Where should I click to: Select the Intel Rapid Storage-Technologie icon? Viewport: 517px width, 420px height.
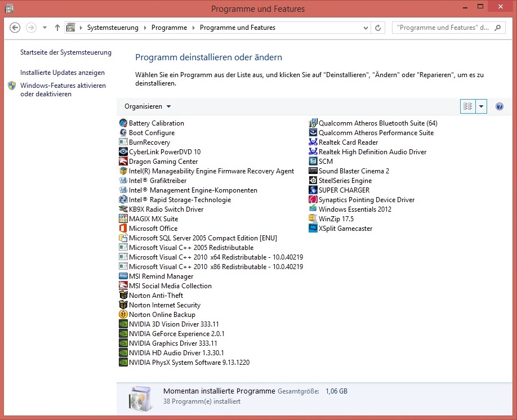pos(123,199)
